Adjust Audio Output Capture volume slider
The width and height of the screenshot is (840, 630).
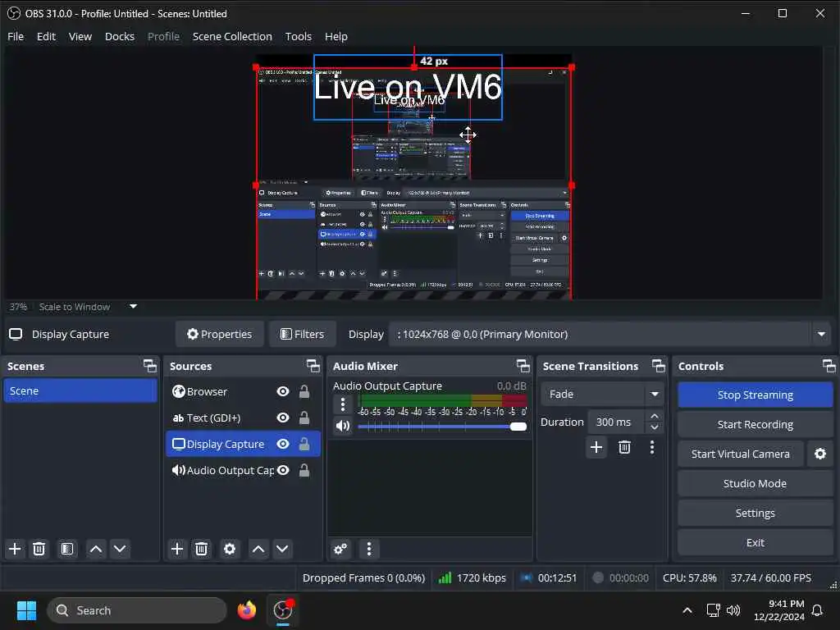coord(442,427)
